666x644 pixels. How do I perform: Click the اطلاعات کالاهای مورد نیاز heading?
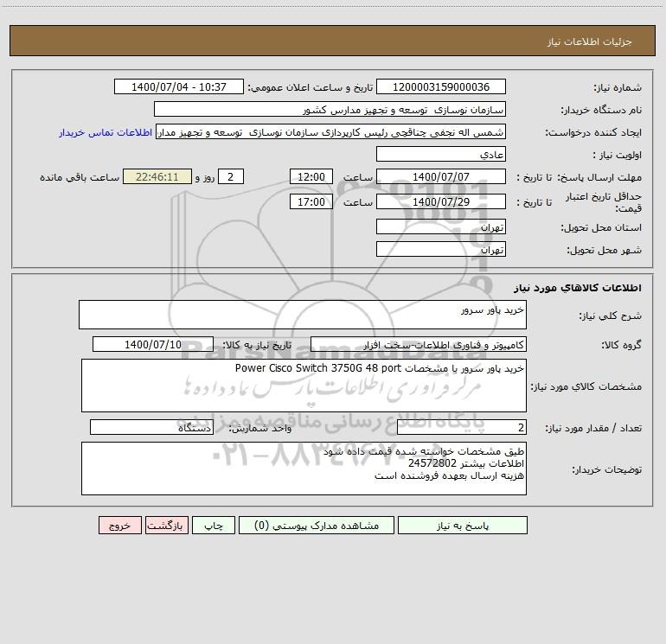[578, 288]
